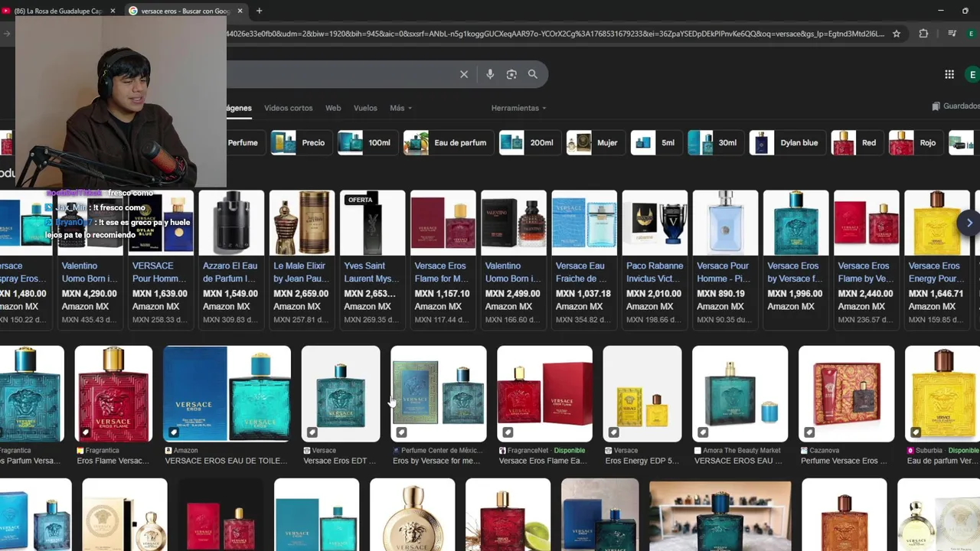Screen dimensions: 980x551
Task: Open the Chrome profile avatar in the browser toolbar
Action: 972,34
